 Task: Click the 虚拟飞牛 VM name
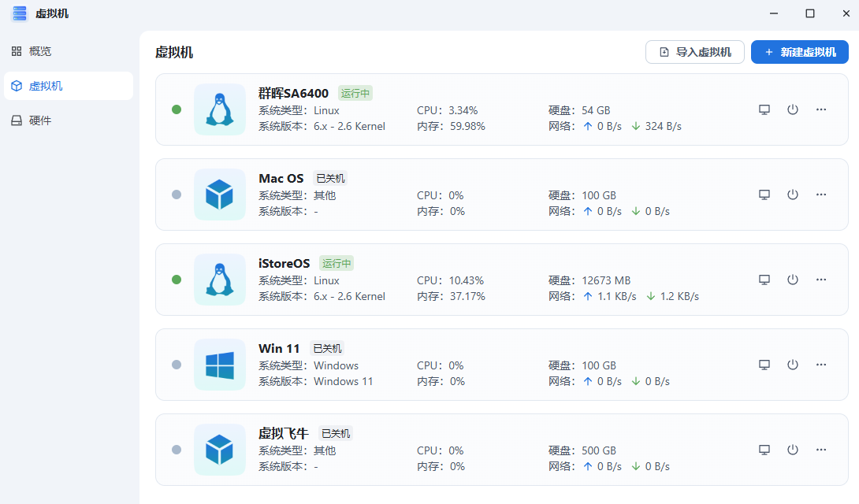(284, 433)
